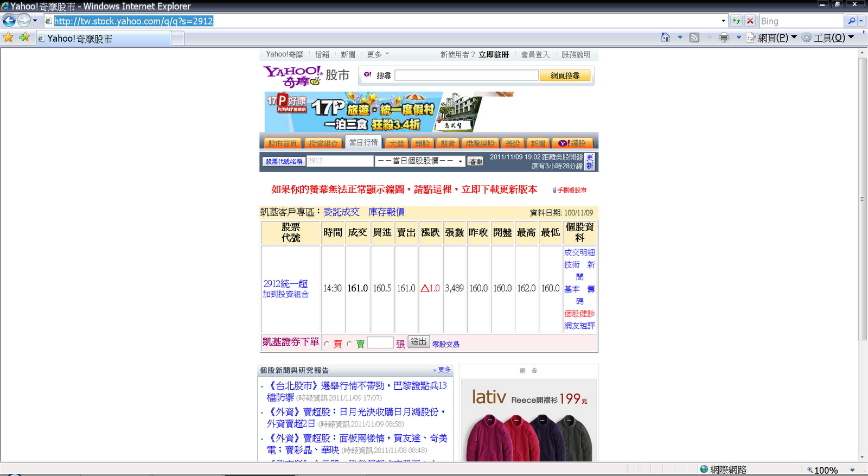Switch to the 期貨 tab
This screenshot has width=868, height=476.
pos(448,143)
